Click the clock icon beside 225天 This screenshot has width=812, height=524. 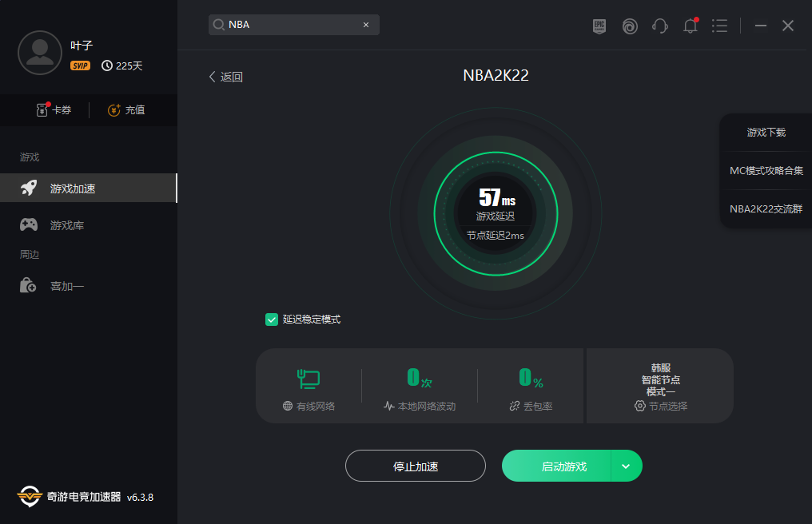pos(106,65)
